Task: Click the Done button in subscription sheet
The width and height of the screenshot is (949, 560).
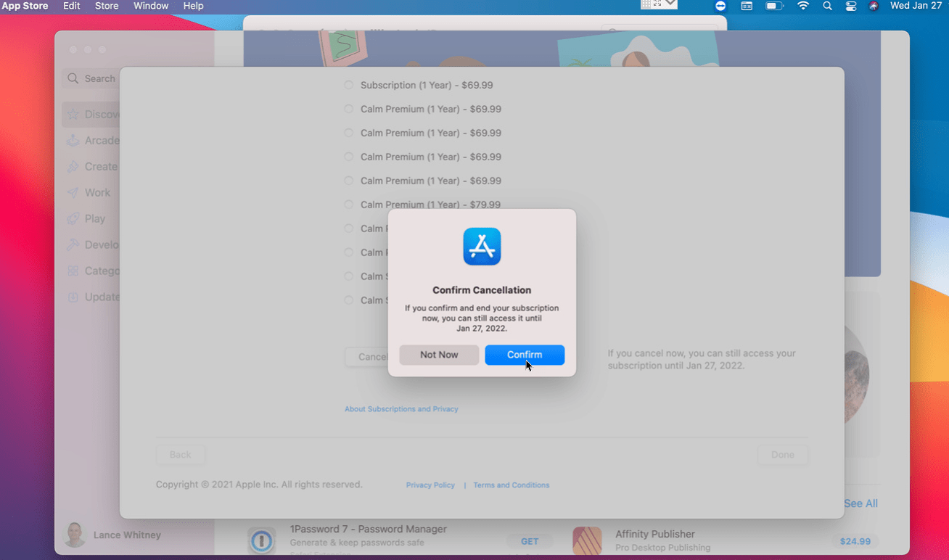Action: coord(783,455)
